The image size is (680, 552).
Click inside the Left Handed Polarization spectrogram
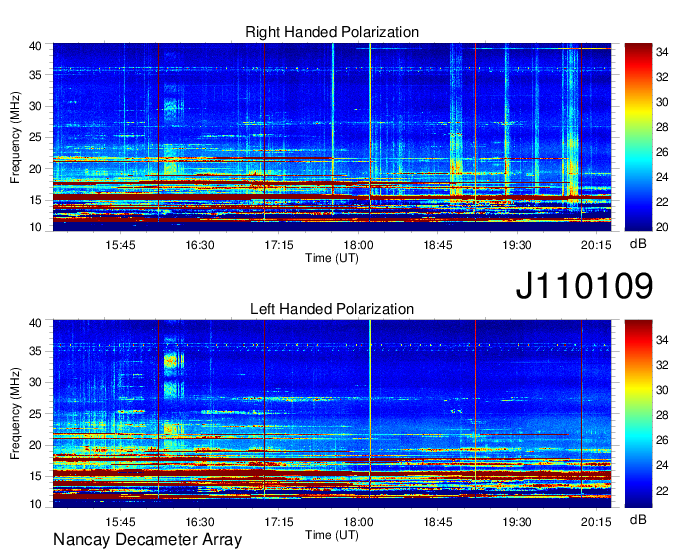click(x=332, y=414)
